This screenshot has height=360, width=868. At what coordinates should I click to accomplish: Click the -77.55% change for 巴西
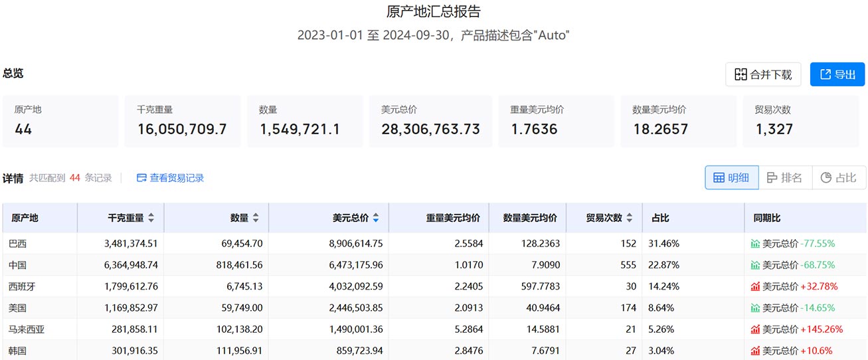pos(818,244)
